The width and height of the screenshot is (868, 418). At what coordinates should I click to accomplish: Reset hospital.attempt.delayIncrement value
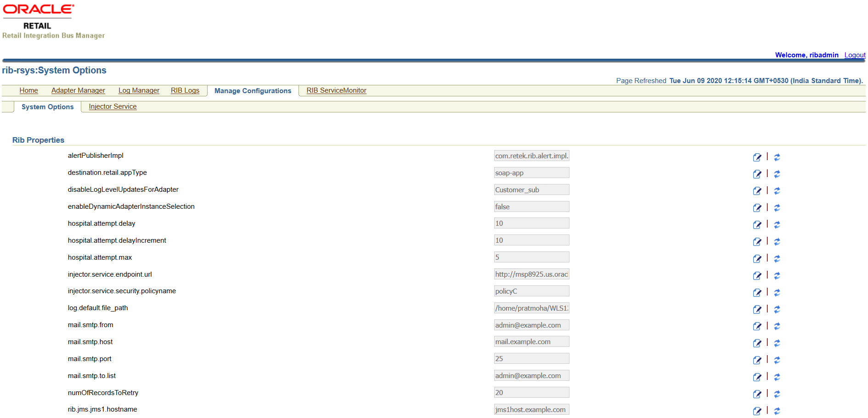777,242
